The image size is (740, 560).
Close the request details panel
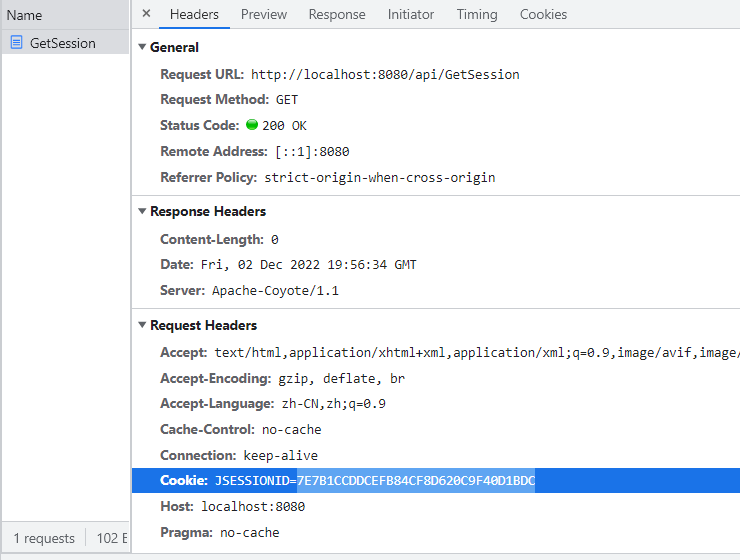pos(146,14)
